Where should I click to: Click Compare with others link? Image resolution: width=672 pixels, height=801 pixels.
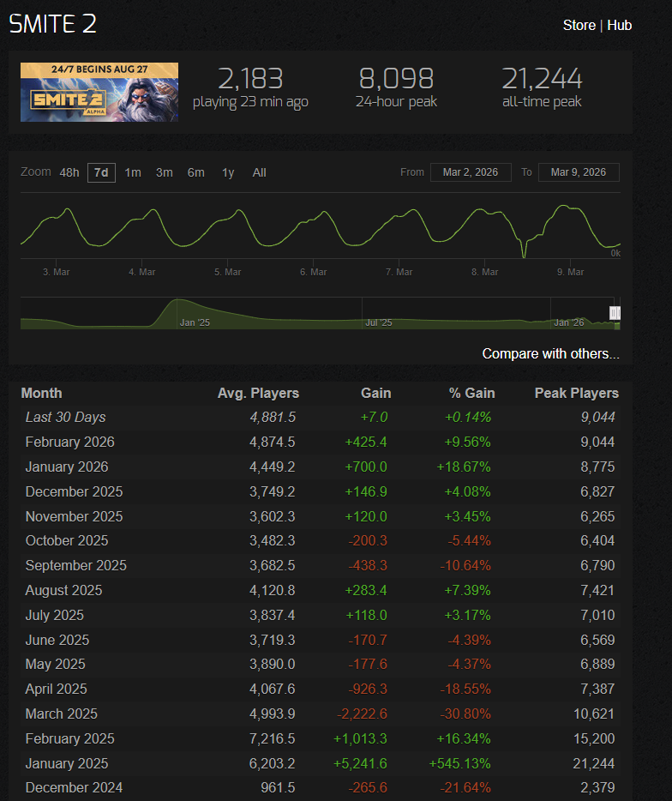(x=550, y=353)
